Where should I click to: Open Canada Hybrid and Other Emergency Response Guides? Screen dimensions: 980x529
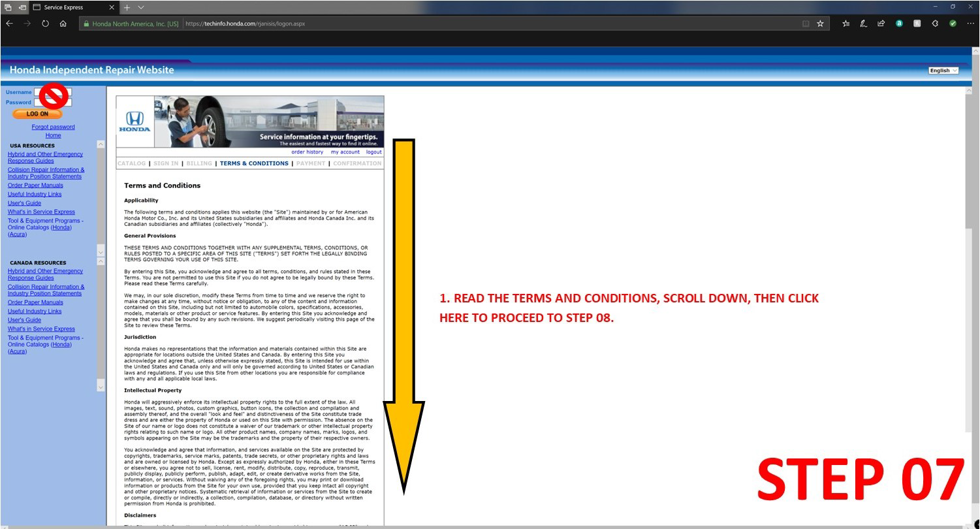[x=45, y=274]
